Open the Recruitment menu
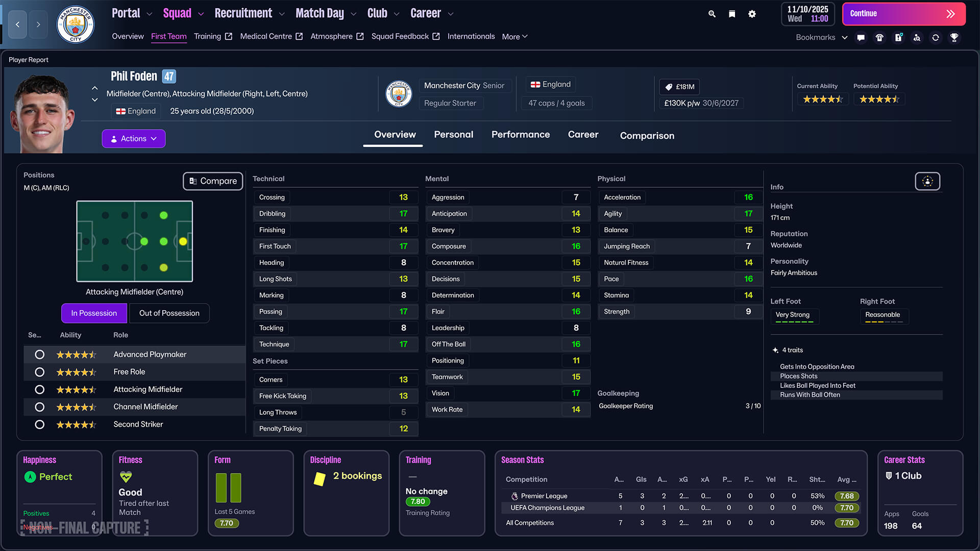Image resolution: width=980 pixels, height=551 pixels. (243, 13)
